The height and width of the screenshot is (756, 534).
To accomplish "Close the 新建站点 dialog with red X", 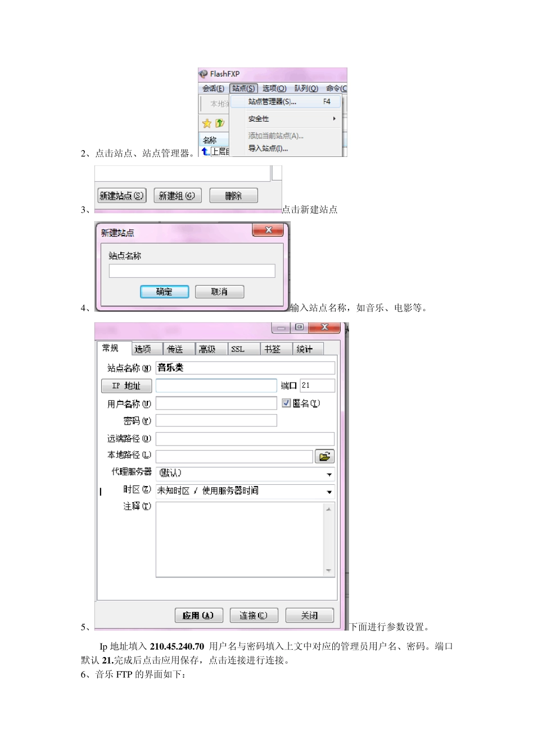I will point(268,229).
